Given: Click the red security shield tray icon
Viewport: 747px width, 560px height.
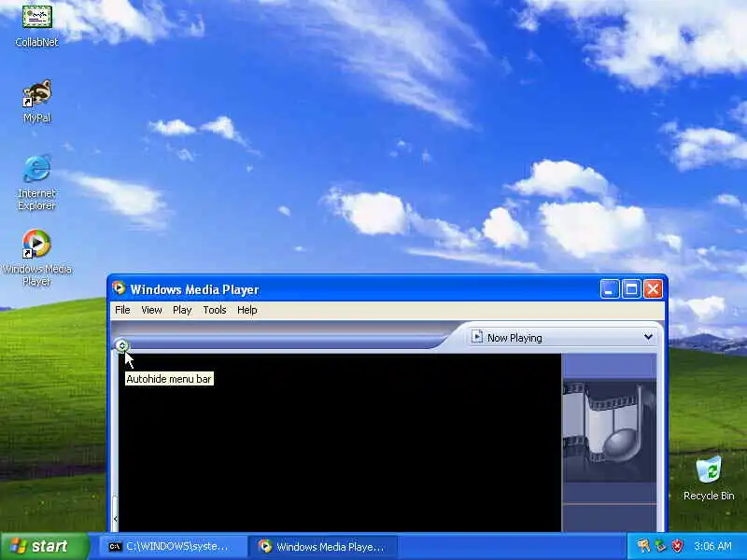Looking at the screenshot, I should [678, 546].
